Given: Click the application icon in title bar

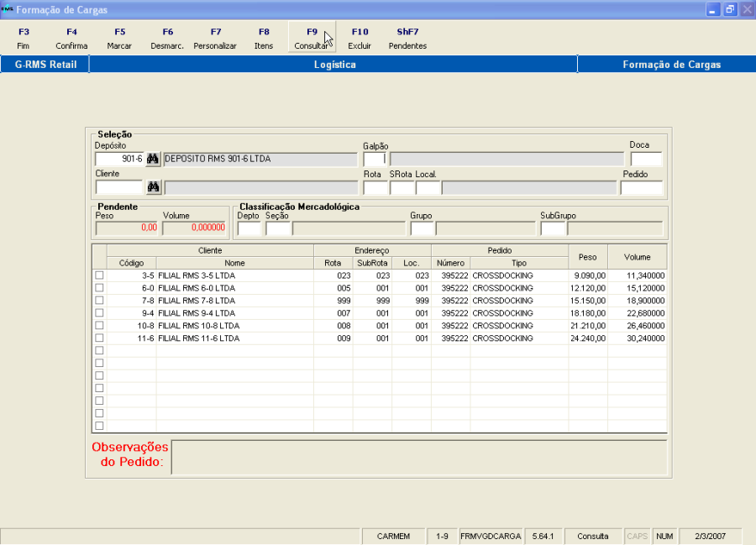Looking at the screenshot, I should [x=7, y=9].
